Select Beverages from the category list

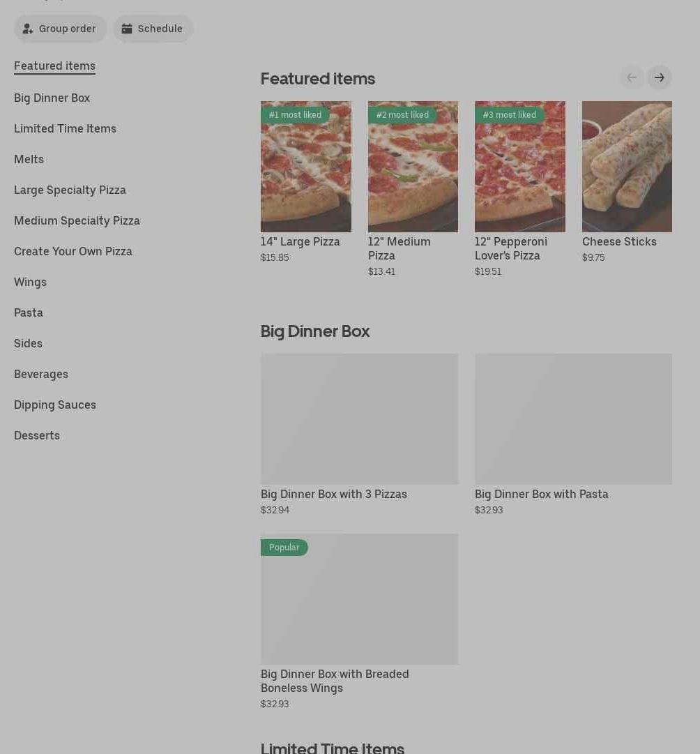click(41, 374)
